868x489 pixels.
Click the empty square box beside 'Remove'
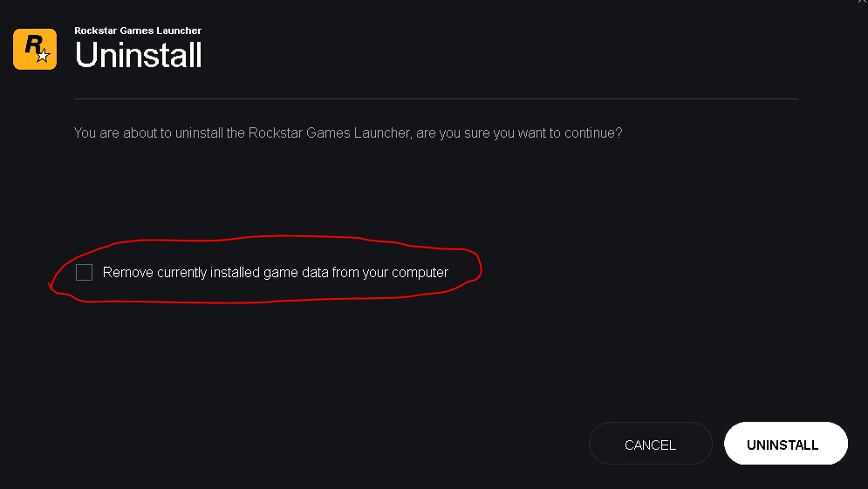(84, 273)
